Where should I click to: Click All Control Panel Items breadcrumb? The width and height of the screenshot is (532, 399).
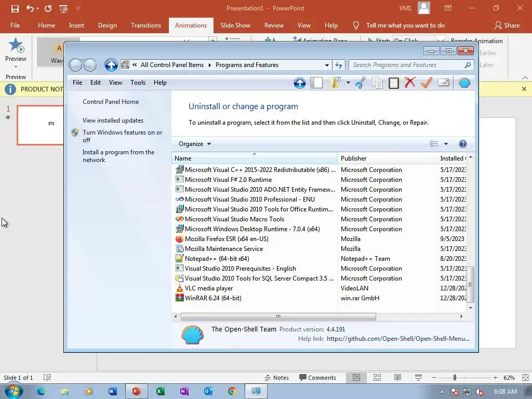coord(172,65)
